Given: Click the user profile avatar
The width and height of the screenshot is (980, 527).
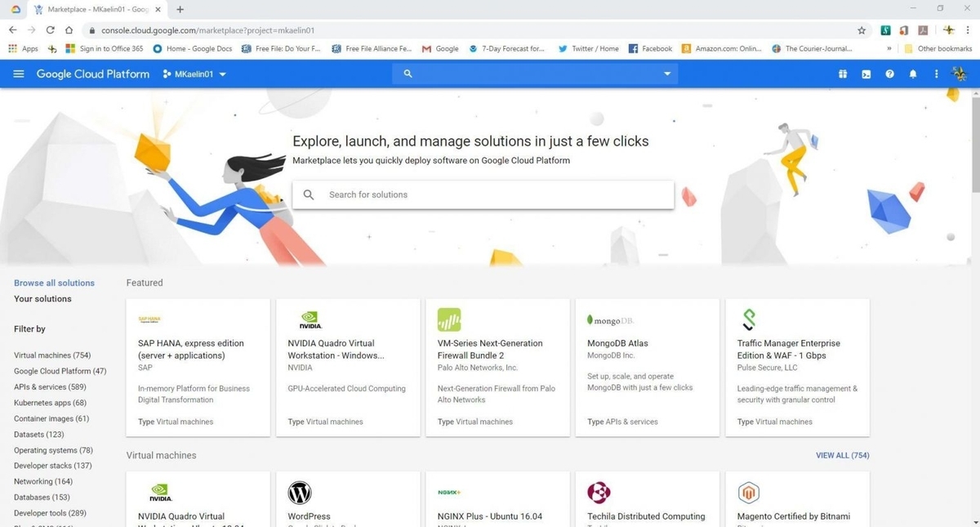Looking at the screenshot, I should (x=960, y=74).
